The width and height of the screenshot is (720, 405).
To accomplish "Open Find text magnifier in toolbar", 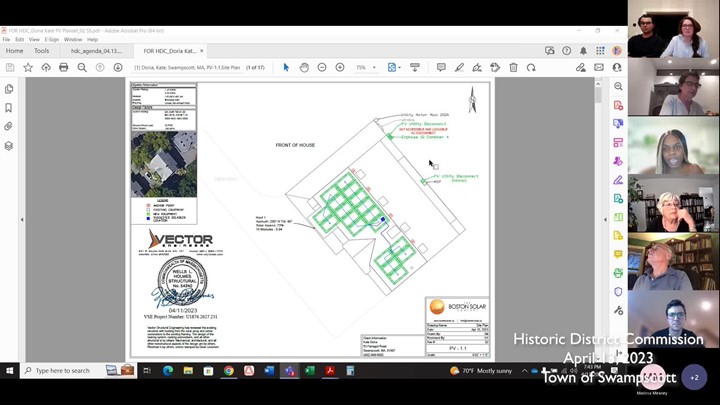I will click(x=82, y=68).
